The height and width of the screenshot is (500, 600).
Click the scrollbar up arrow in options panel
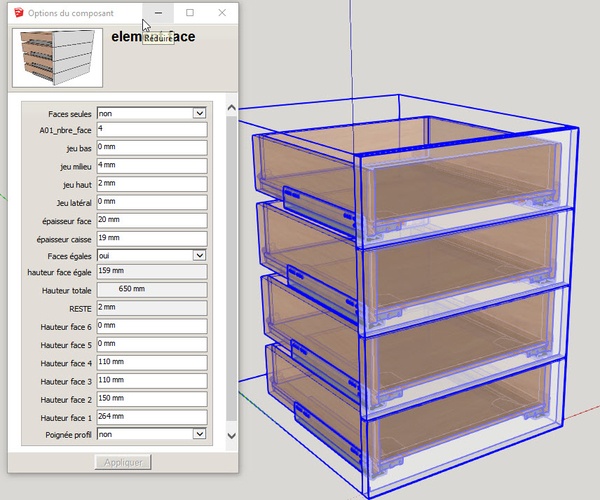232,101
